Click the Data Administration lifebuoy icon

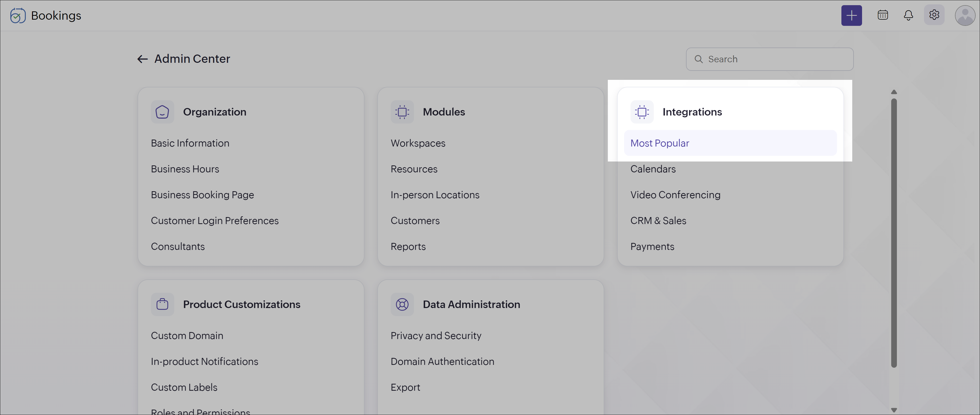pos(402,304)
